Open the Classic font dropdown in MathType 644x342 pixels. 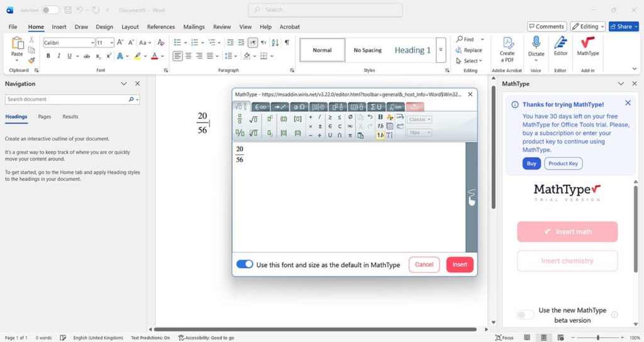coord(419,119)
